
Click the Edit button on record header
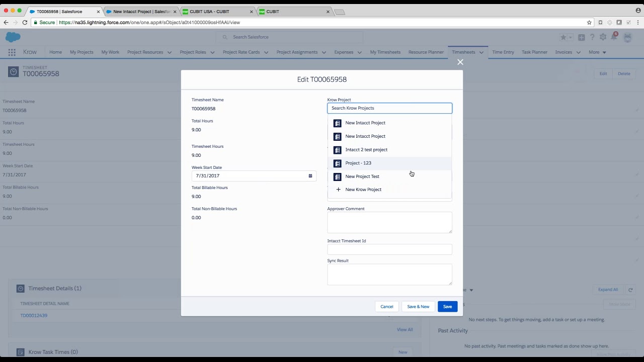pos(603,74)
